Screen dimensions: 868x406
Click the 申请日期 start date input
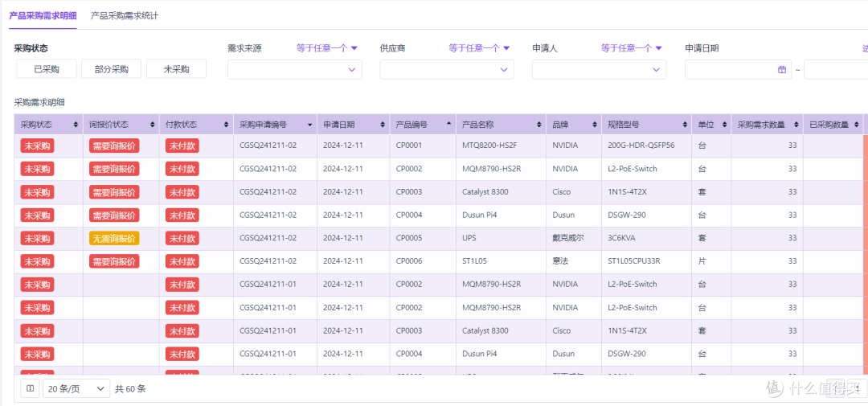738,70
